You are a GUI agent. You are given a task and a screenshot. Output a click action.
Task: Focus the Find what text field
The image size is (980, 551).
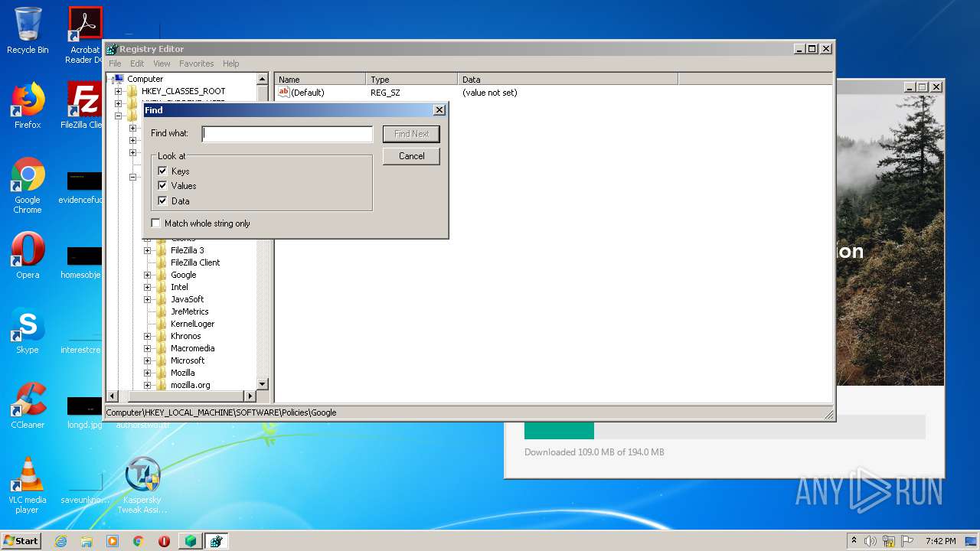(287, 134)
